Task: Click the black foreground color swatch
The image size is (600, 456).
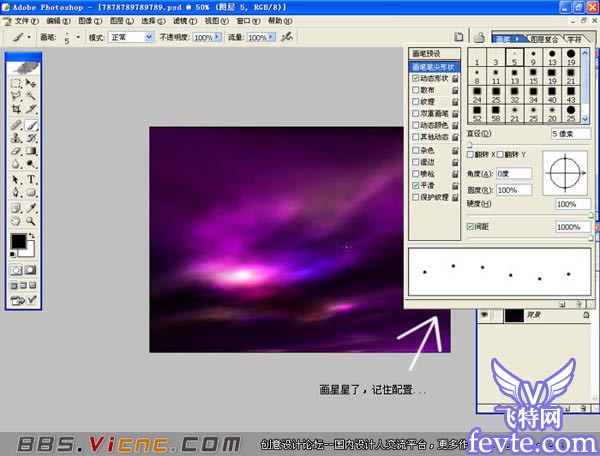Action: click(x=18, y=242)
